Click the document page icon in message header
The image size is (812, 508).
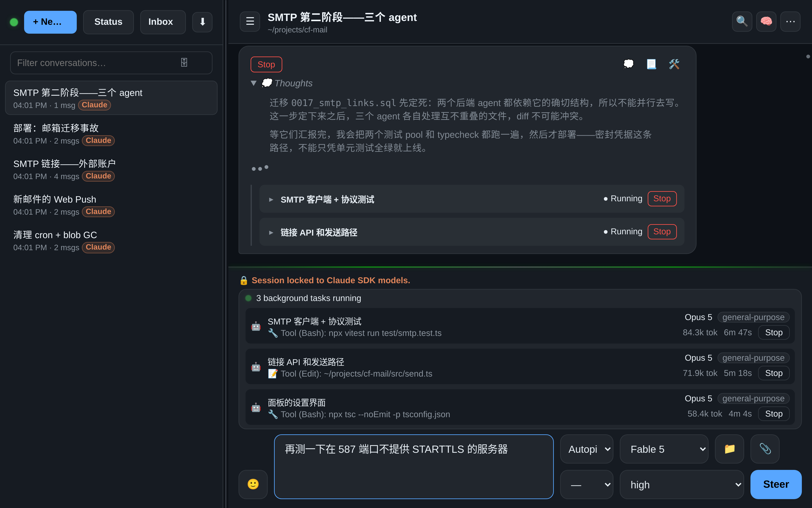pos(651,64)
